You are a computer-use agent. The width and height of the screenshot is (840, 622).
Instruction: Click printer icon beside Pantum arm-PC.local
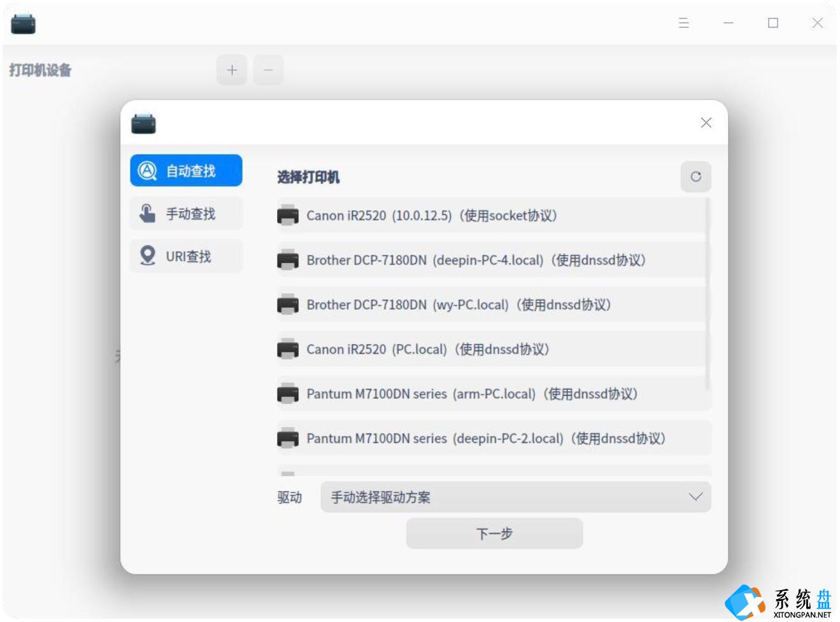(x=288, y=394)
